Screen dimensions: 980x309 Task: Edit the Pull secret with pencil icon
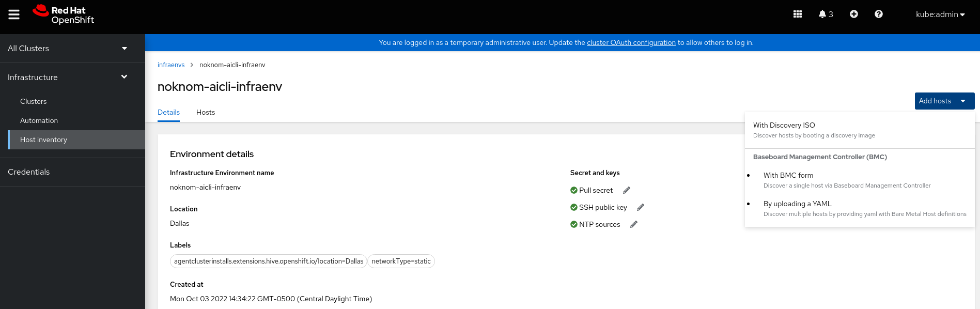click(627, 190)
